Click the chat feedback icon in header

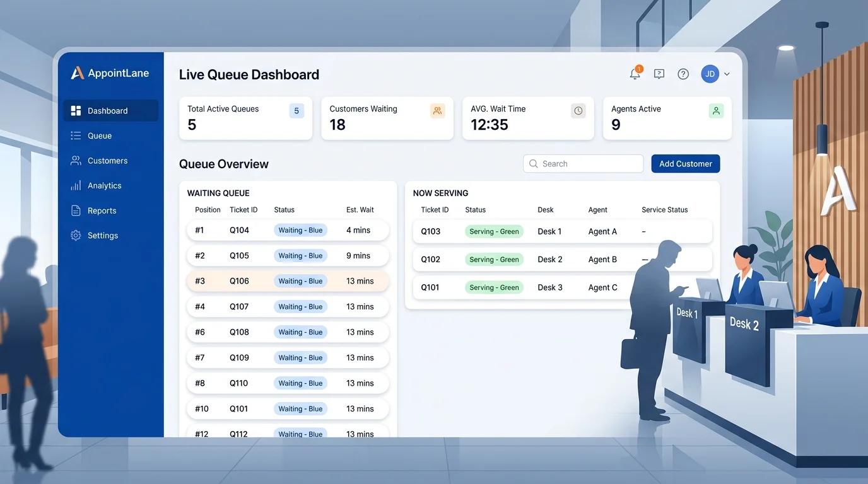coord(659,74)
